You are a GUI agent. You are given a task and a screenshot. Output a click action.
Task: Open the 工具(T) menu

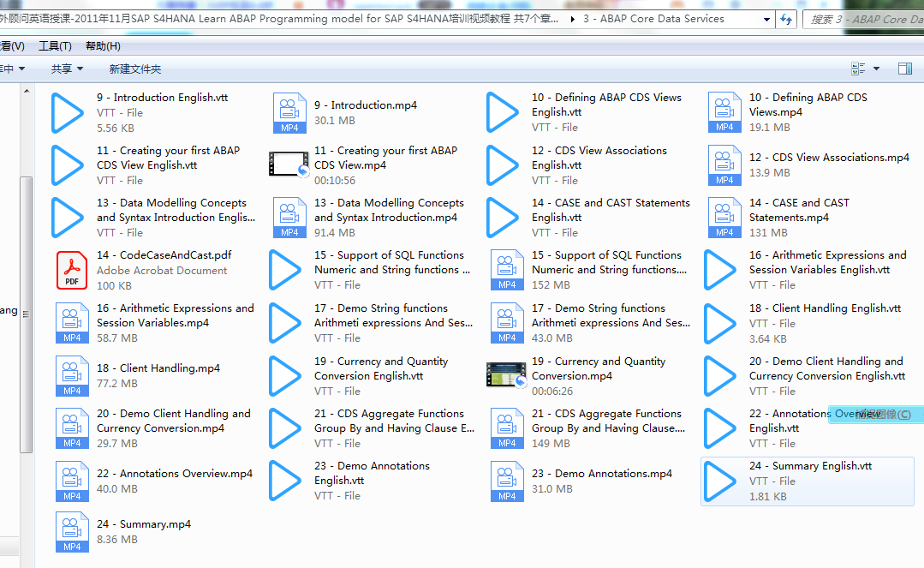coord(55,46)
